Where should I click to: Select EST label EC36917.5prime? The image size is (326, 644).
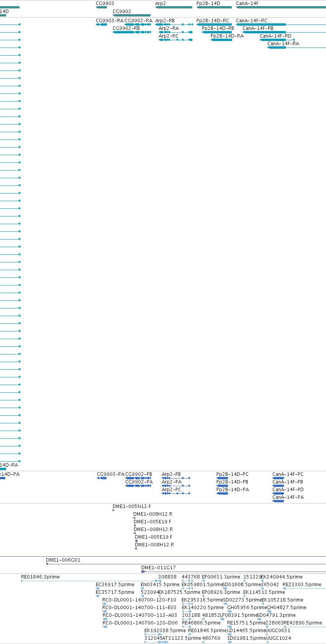(x=115, y=585)
